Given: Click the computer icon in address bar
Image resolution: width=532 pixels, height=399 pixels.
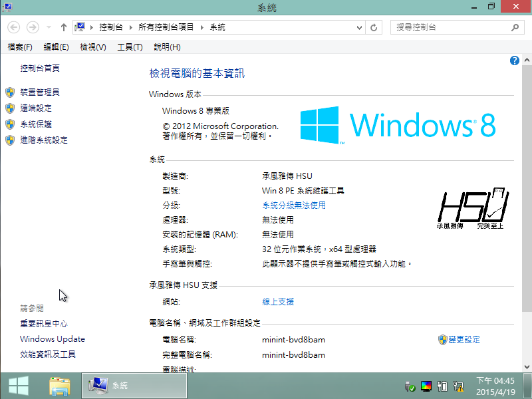Looking at the screenshot, I should (x=80, y=27).
